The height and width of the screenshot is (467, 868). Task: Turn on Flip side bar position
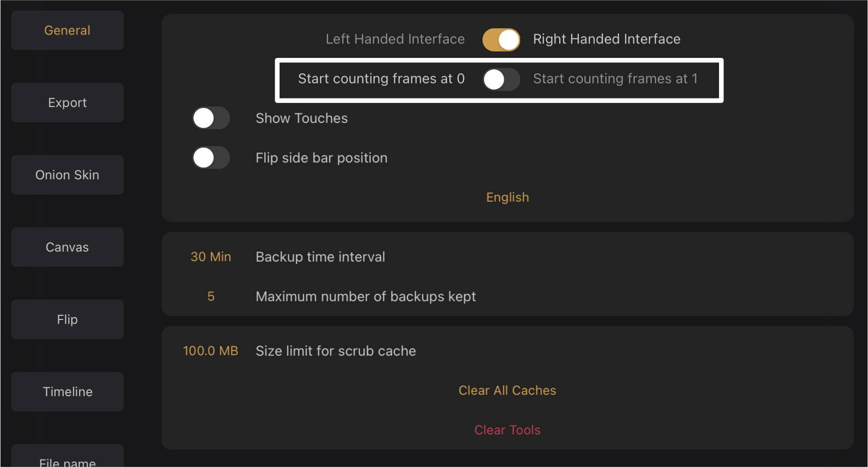click(x=211, y=158)
